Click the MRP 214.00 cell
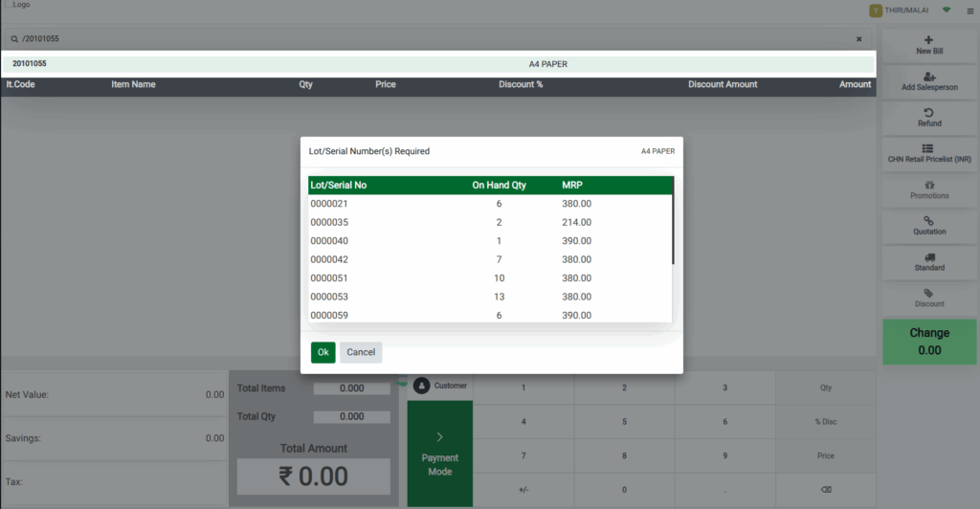The width and height of the screenshot is (980, 509). [576, 222]
